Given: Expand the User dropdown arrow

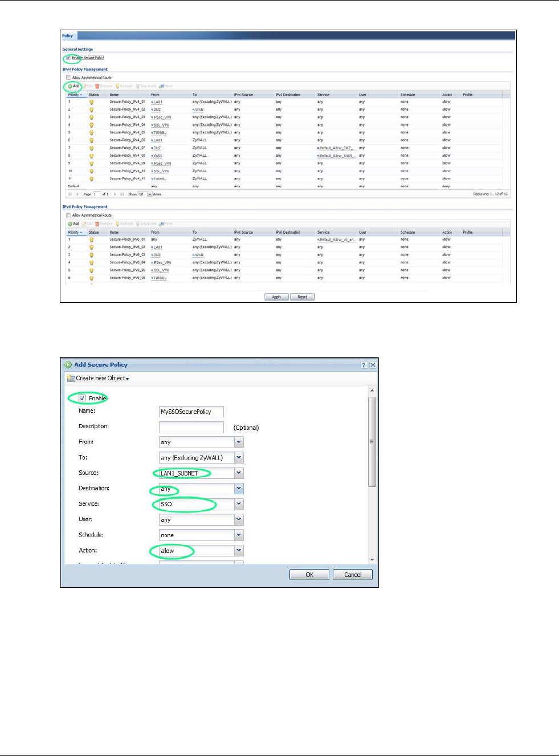Looking at the screenshot, I should click(239, 519).
